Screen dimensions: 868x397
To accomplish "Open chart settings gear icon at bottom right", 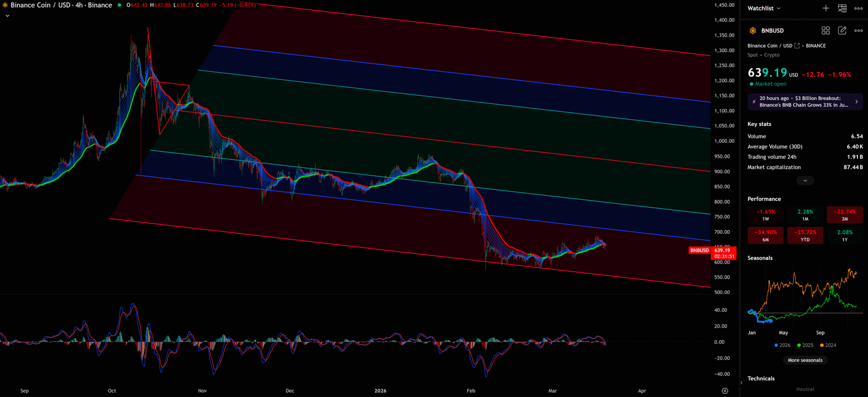I will coord(725,390).
